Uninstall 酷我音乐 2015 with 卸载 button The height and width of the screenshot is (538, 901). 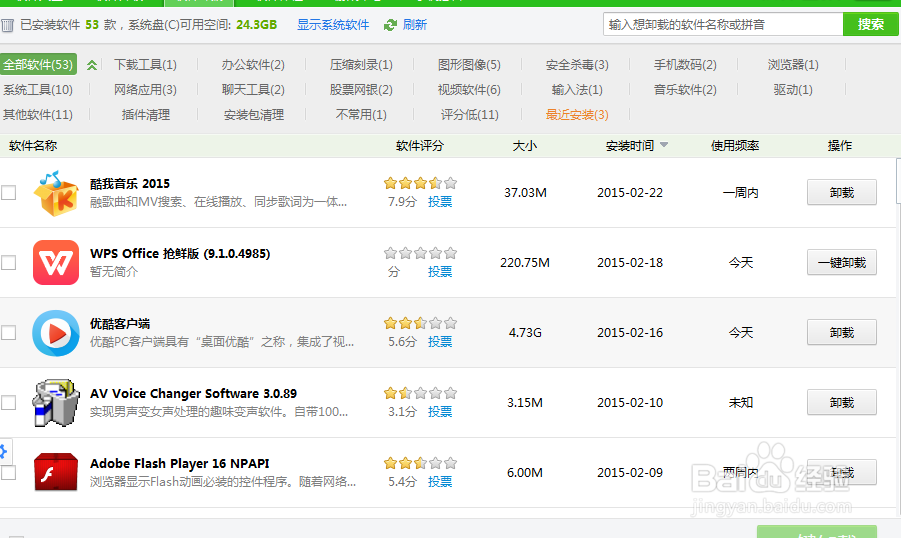[x=842, y=193]
